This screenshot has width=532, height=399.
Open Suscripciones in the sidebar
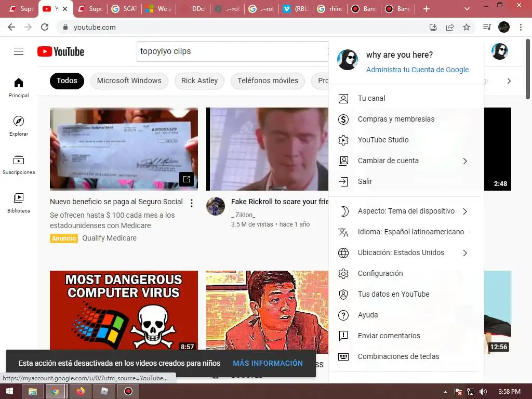click(x=19, y=164)
